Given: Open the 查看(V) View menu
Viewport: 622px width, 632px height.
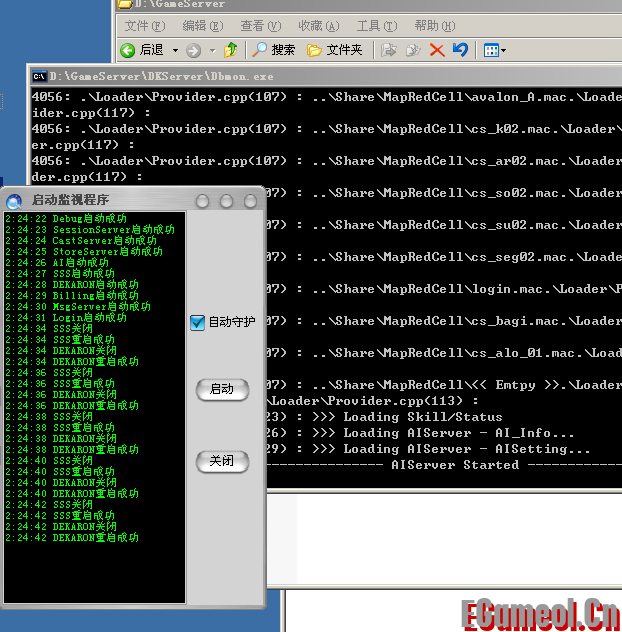Looking at the screenshot, I should point(260,26).
